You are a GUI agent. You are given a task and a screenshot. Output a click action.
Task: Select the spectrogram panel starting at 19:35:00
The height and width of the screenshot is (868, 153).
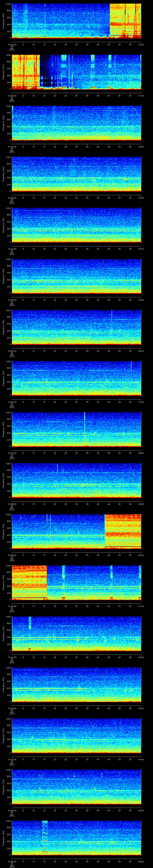click(76, 327)
